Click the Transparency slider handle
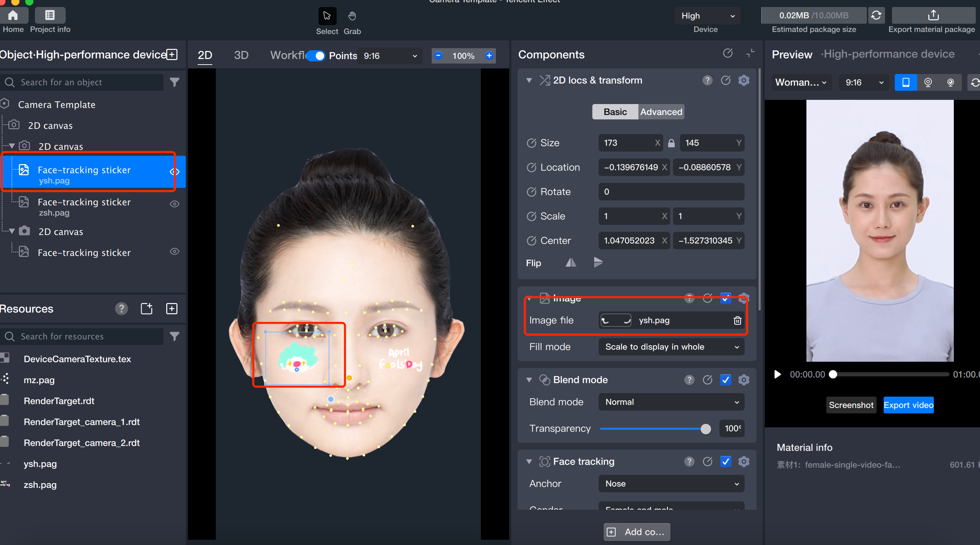The image size is (980, 545). pyautogui.click(x=705, y=429)
